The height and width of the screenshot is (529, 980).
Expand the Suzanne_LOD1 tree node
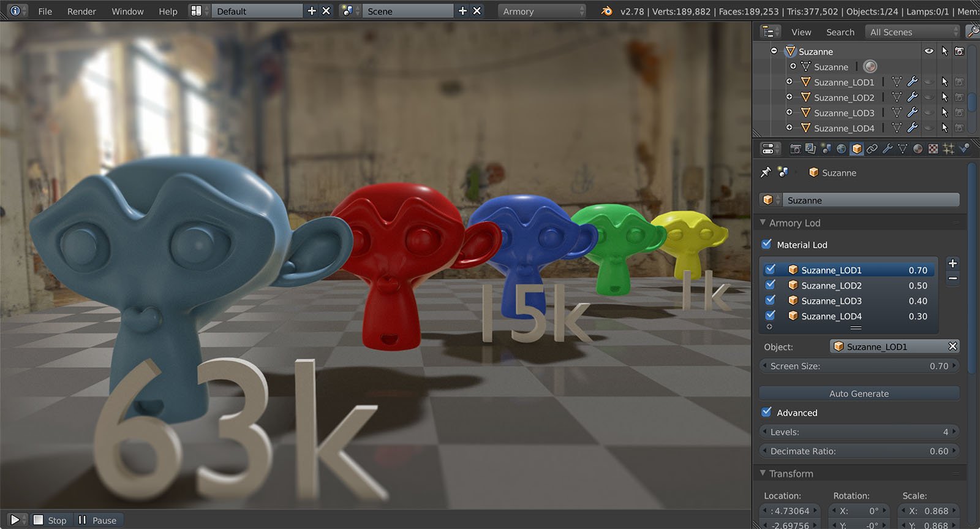point(789,81)
